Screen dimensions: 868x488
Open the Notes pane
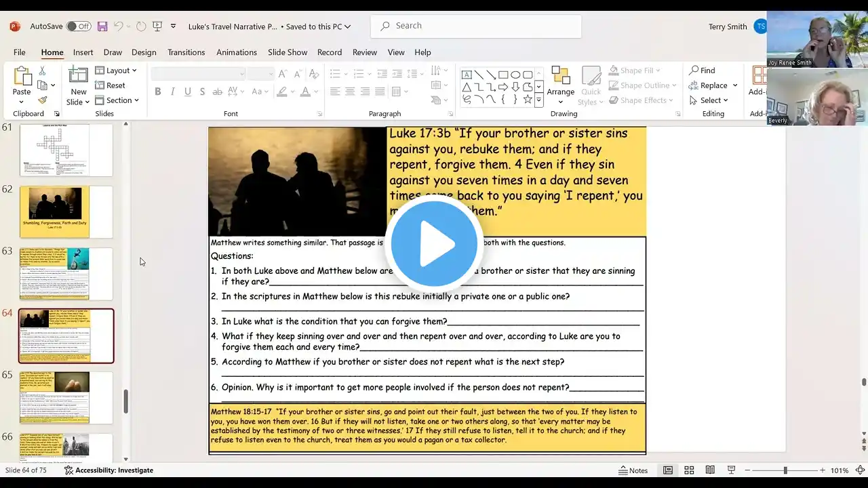[633, 470]
